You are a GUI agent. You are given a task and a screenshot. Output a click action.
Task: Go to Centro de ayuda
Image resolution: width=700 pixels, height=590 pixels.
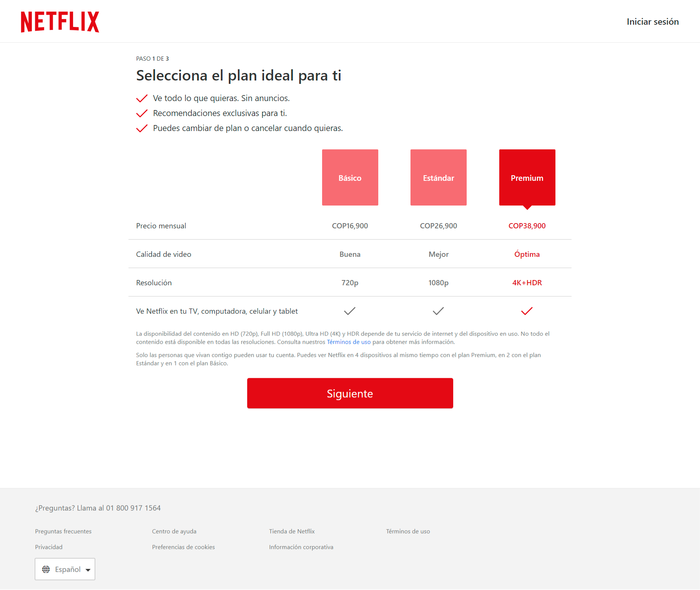(x=174, y=531)
